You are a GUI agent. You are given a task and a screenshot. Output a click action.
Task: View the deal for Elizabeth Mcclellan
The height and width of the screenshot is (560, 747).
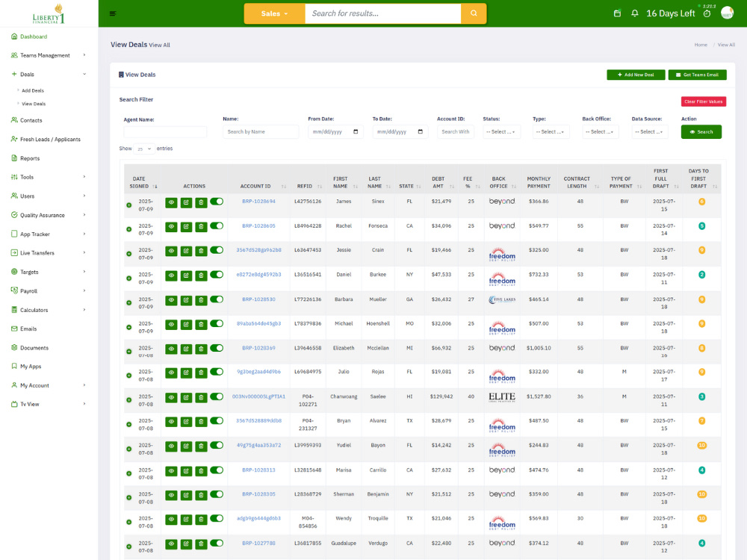(171, 349)
